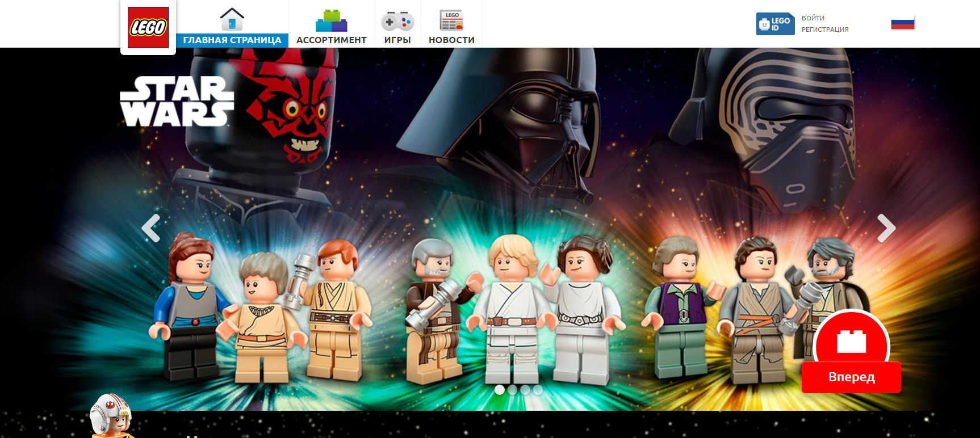Viewport: 980px width, 438px height.
Task: Open the АССОРТИМЕНТ menu
Action: 332,40
